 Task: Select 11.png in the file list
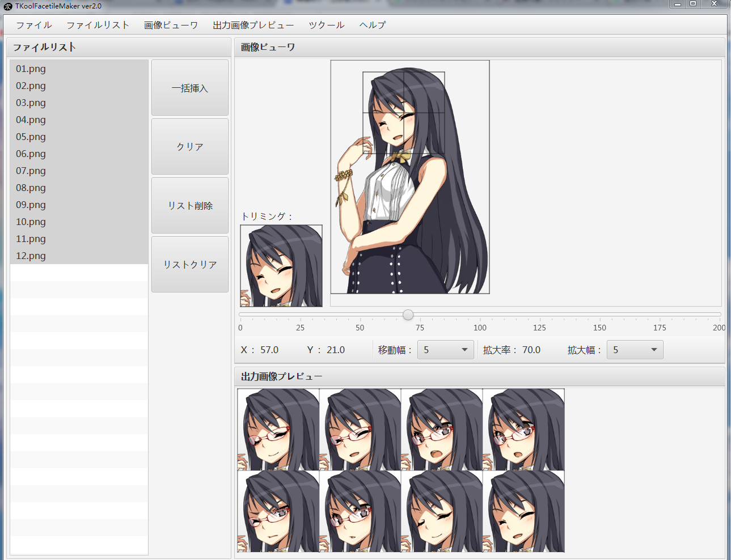pyautogui.click(x=79, y=239)
